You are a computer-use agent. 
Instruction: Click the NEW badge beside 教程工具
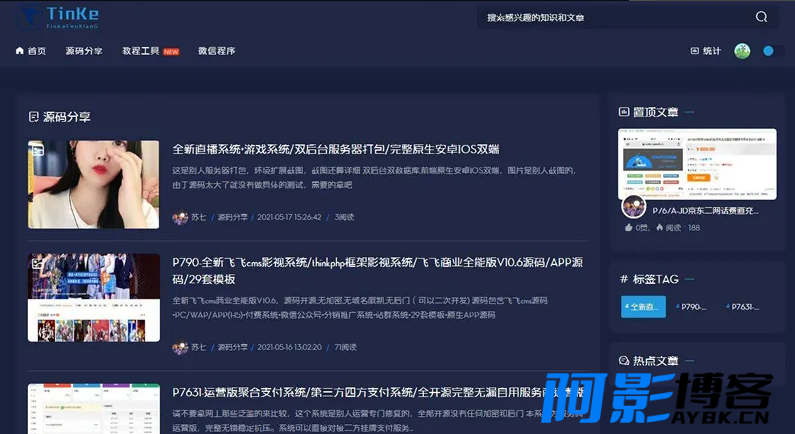171,52
